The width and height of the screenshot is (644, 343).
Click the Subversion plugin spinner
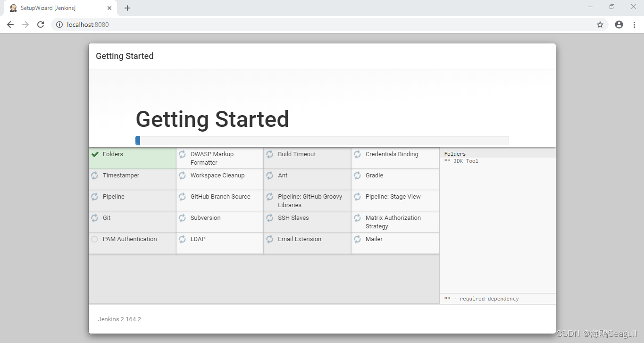click(182, 218)
